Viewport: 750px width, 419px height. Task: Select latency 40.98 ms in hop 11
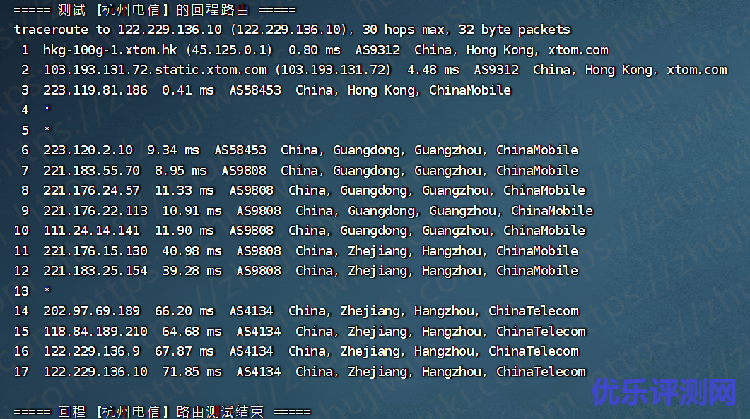(192, 251)
